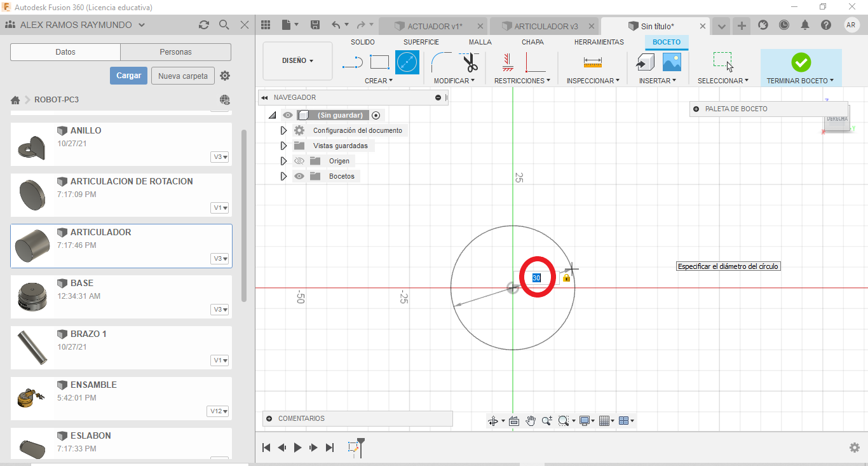Screen dimensions: 868x466
Task: Expand the Configuración del documento node
Action: (x=283, y=130)
